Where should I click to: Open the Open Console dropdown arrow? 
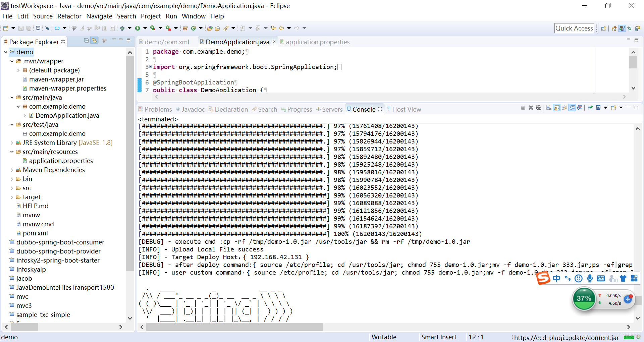point(621,108)
